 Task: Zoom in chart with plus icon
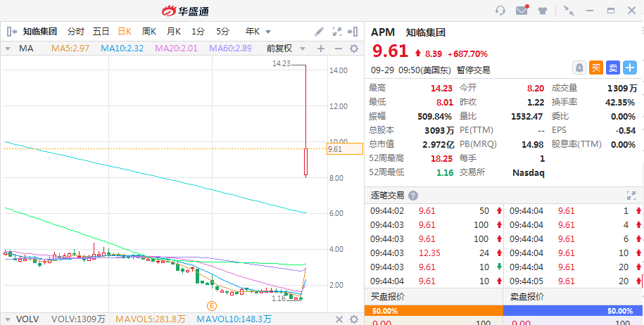(321, 49)
